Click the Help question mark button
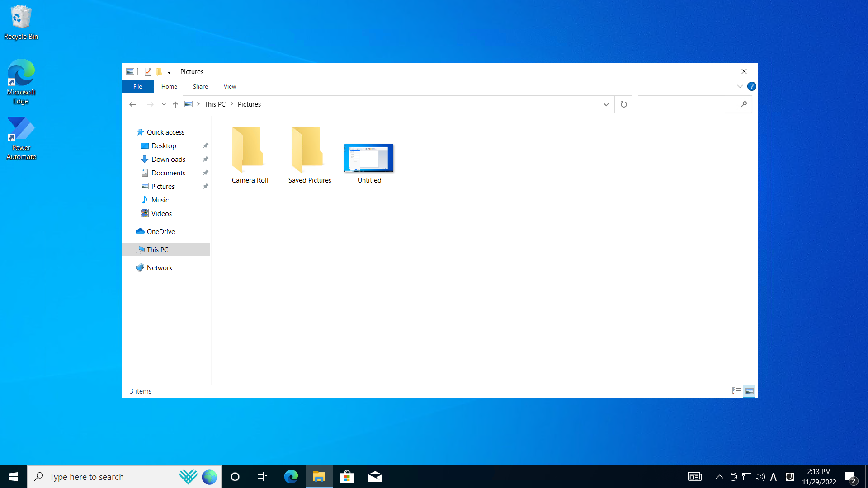The height and width of the screenshot is (488, 868). (751, 86)
